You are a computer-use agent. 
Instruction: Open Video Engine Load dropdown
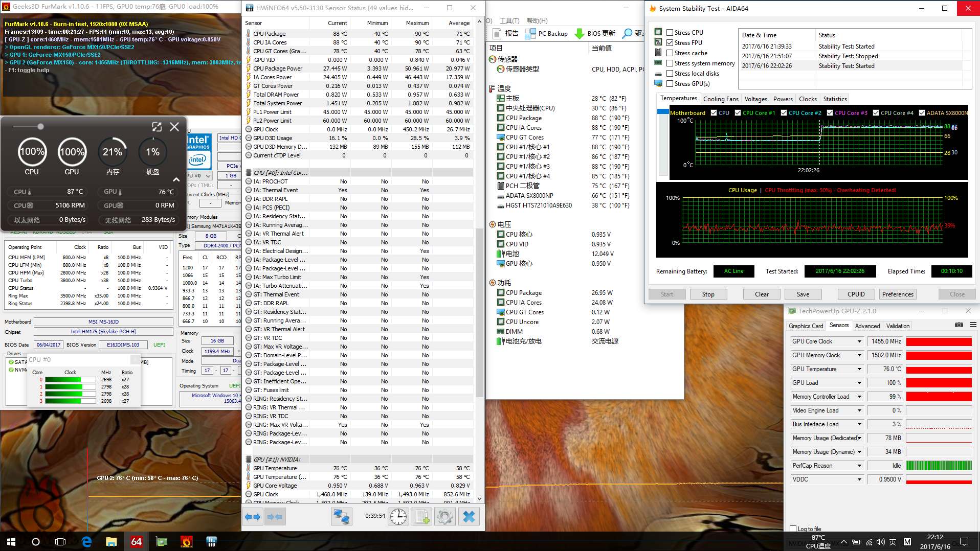pos(859,410)
